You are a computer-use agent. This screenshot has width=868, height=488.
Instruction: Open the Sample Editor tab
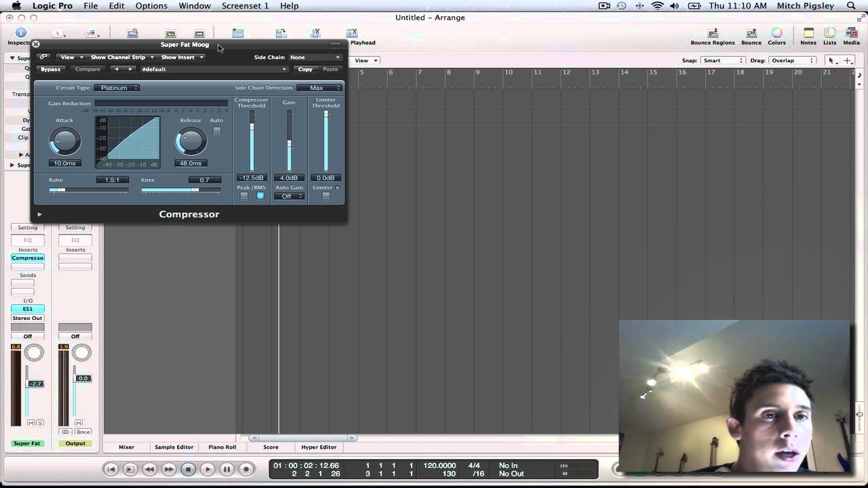click(174, 447)
